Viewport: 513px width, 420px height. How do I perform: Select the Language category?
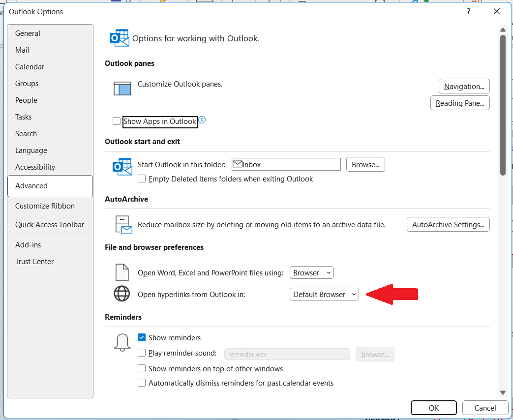coord(50,150)
